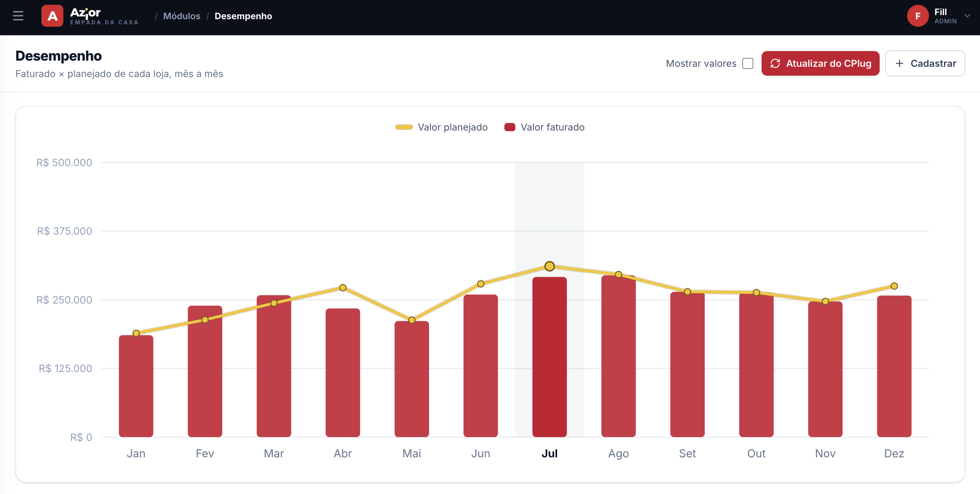Select the Desempenho breadcrumb item
Screen dimensions: 980x494
coord(243,16)
